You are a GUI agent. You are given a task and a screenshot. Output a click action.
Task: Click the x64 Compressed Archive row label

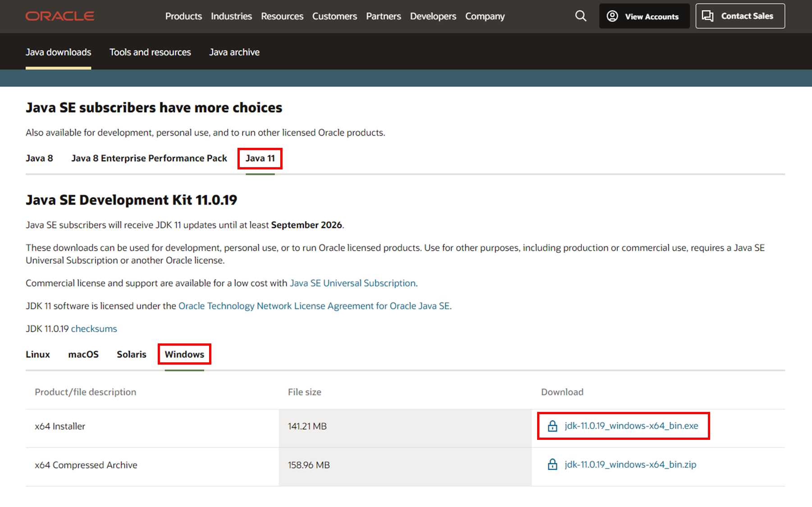86,465
